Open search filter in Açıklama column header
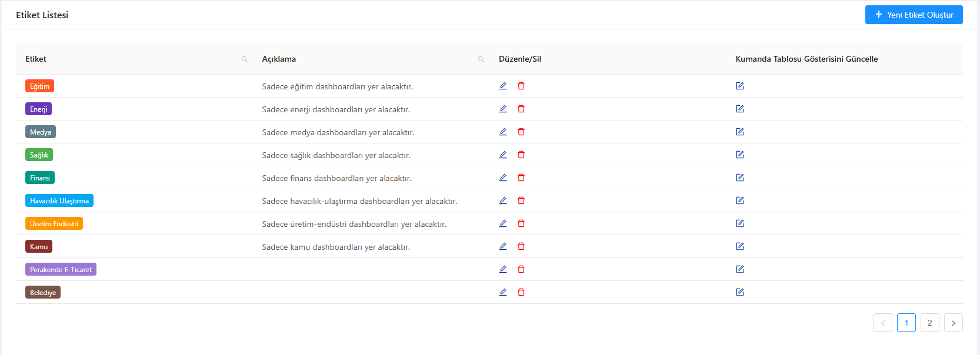Screen dimensions: 980x355 coord(481,59)
